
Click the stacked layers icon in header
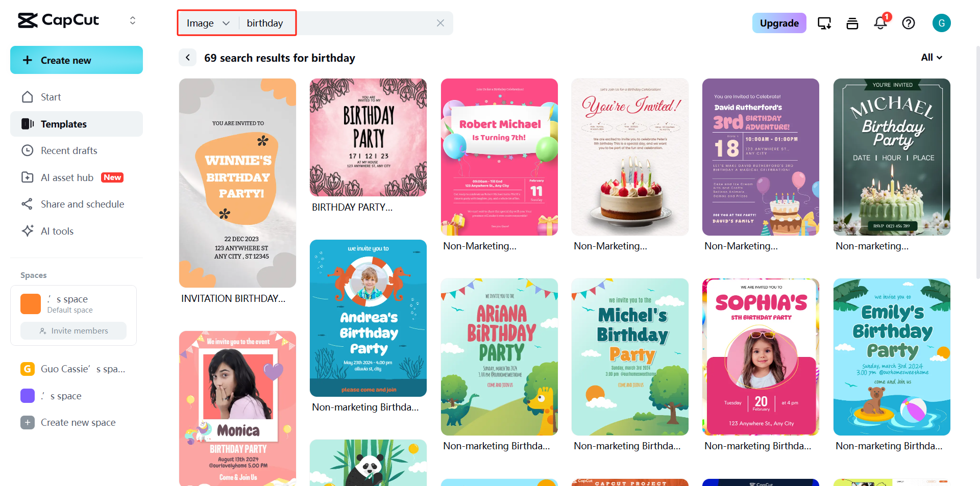(x=852, y=23)
